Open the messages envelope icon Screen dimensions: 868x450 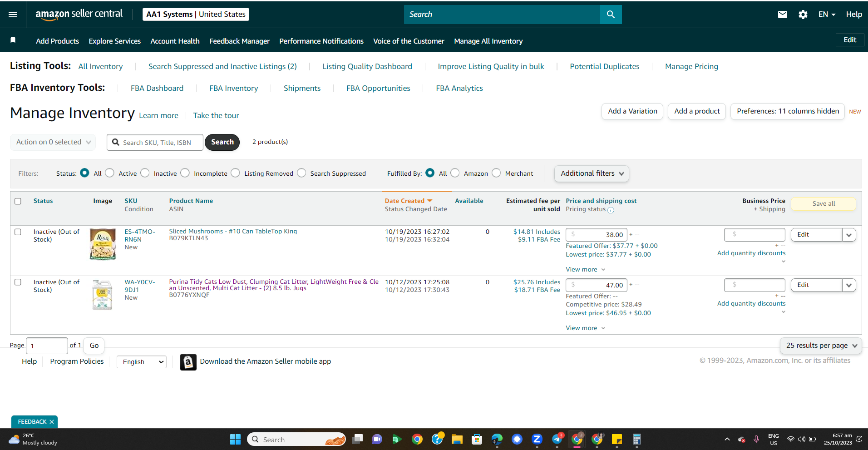[x=782, y=15]
